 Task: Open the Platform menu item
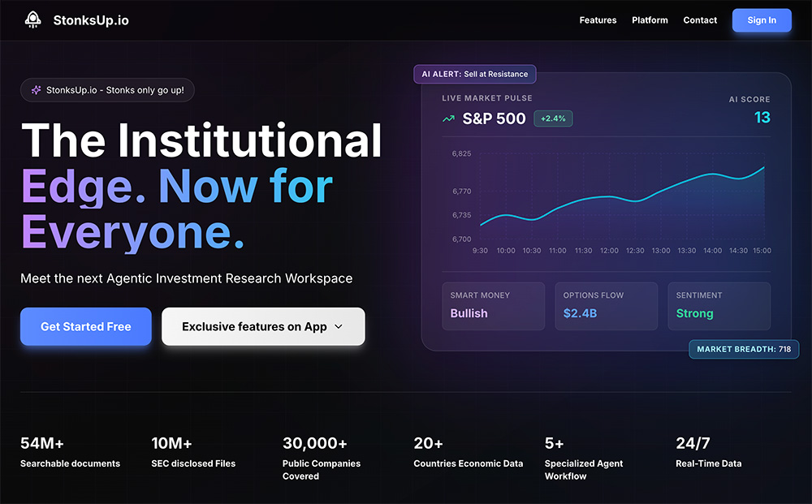click(650, 20)
